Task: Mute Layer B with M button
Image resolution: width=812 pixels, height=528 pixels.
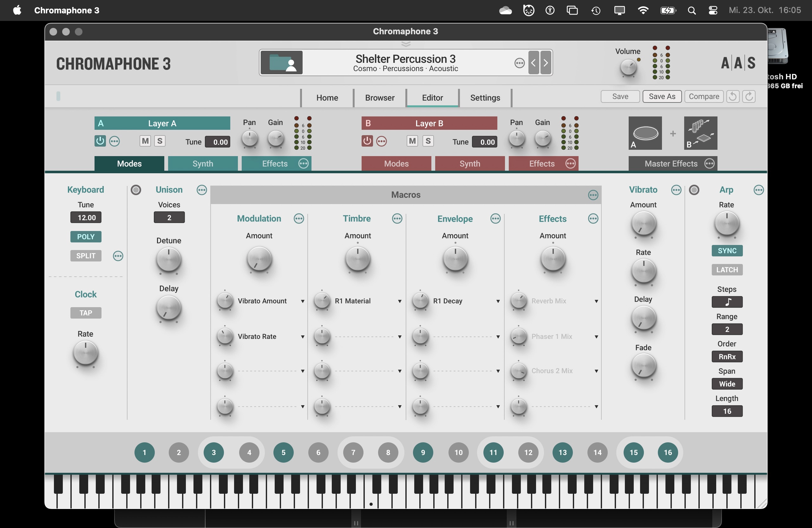Action: (x=412, y=141)
